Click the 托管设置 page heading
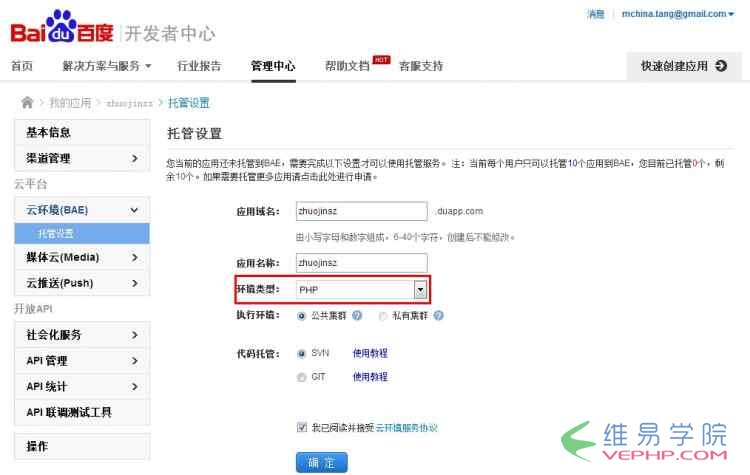The width and height of the screenshot is (750, 475). coord(195,133)
